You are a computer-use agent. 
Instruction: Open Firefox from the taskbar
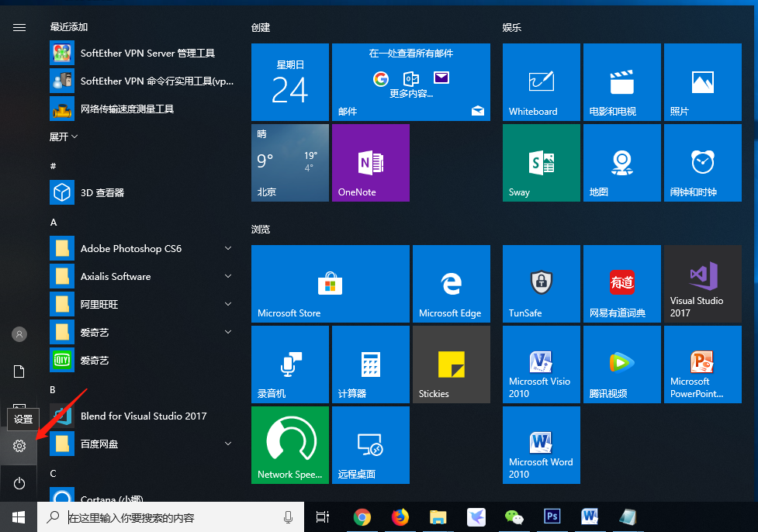(x=400, y=517)
